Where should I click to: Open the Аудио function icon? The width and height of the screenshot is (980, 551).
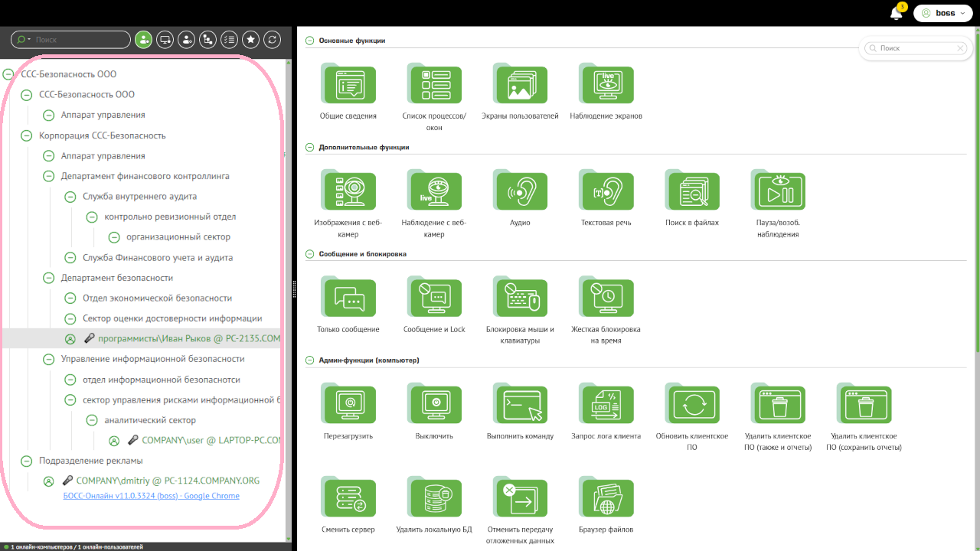[521, 191]
